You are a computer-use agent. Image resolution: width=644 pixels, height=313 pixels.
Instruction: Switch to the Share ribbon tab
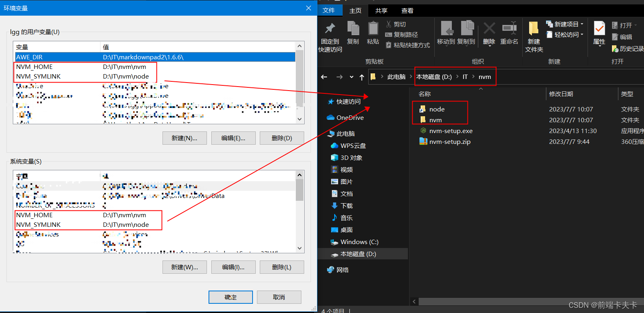(381, 10)
